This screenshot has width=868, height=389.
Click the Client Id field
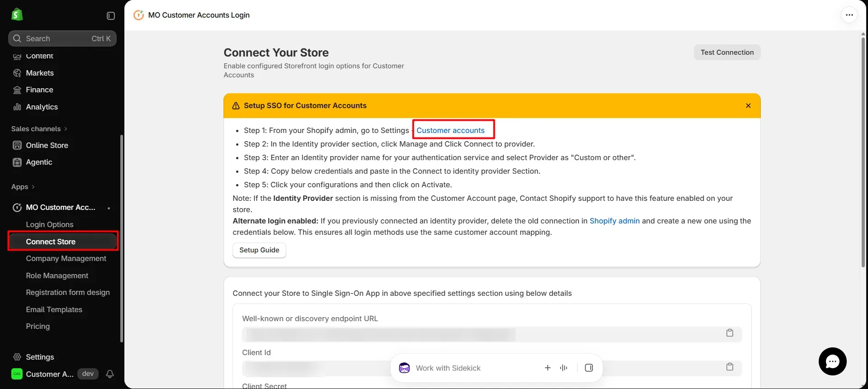pyautogui.click(x=492, y=368)
